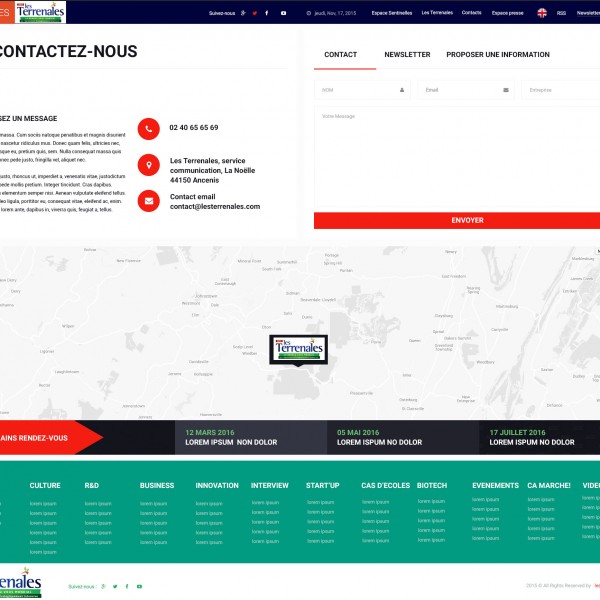This screenshot has height=600, width=600.
Task: Click the UK flag language icon
Action: pyautogui.click(x=542, y=13)
